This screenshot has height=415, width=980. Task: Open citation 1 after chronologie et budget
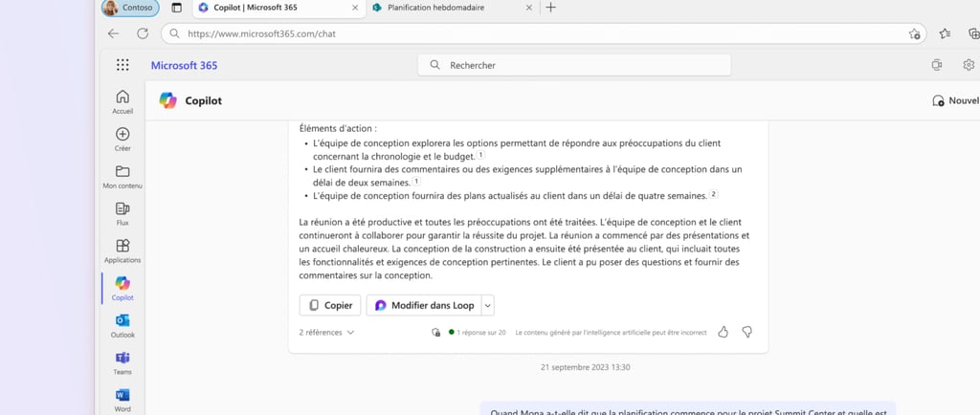click(480, 156)
